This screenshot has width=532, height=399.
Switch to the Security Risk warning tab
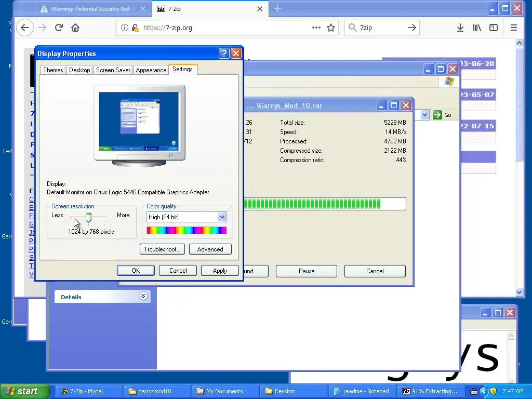90,9
